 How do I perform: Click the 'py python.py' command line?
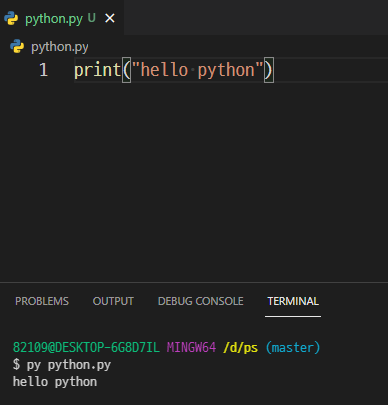[x=62, y=365]
